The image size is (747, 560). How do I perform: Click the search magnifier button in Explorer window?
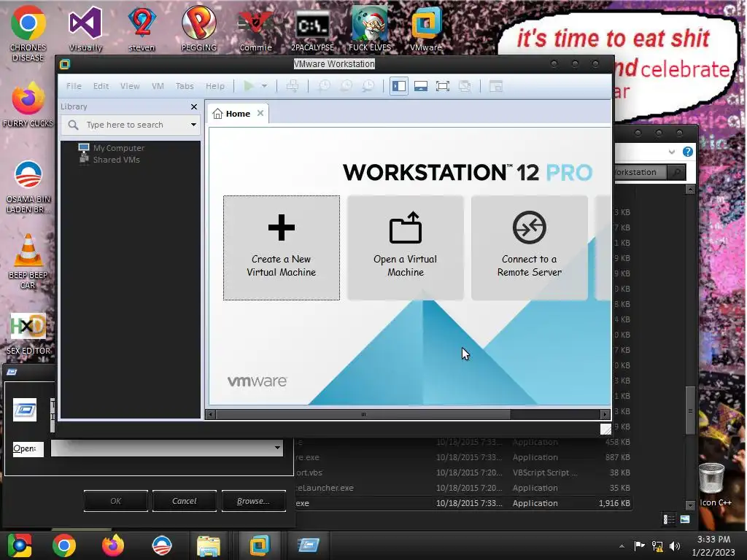click(x=676, y=172)
